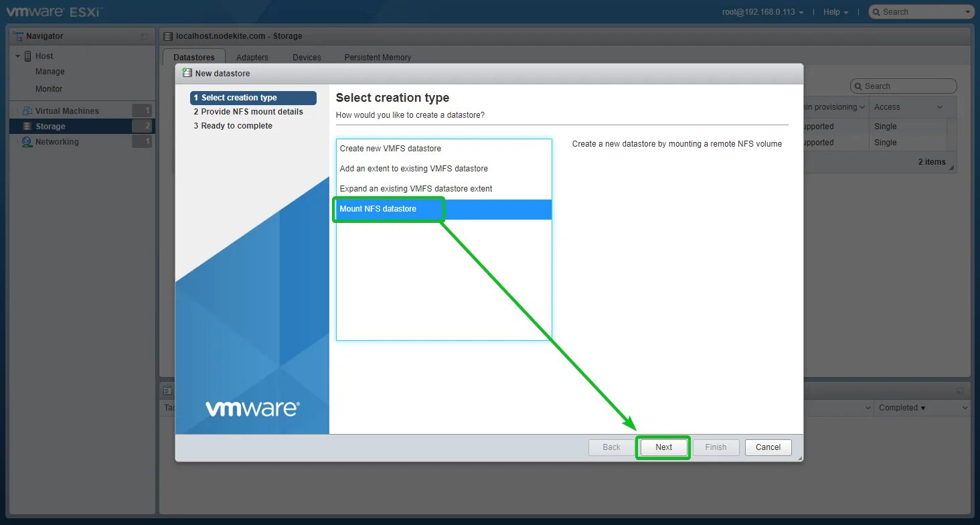Choose Create new VMFS datastore option
Image resolution: width=980 pixels, height=525 pixels.
444,149
